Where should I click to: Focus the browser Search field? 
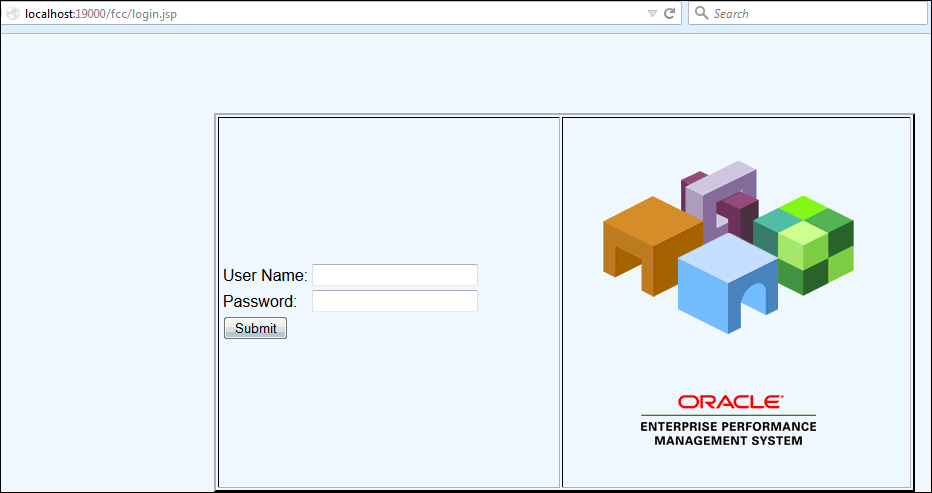[x=808, y=13]
